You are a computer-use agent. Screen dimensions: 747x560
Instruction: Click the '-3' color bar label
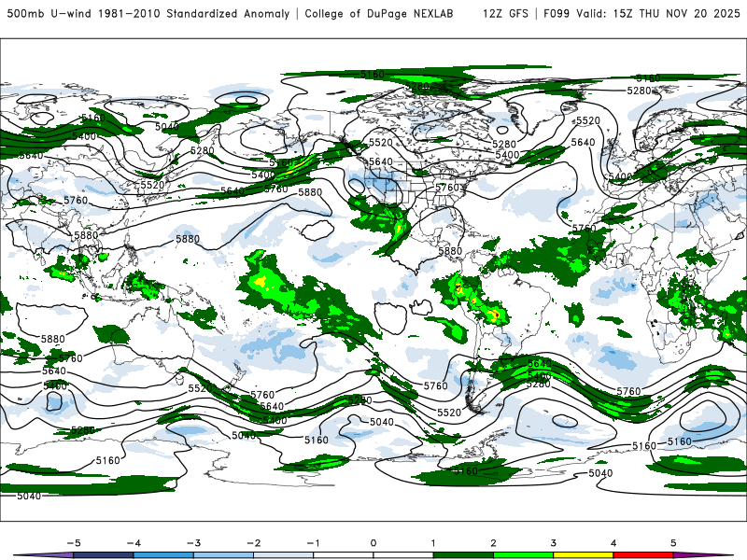pos(193,543)
